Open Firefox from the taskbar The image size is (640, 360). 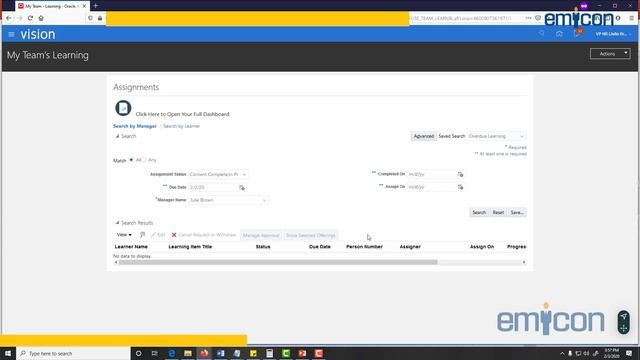pyautogui.click(x=204, y=353)
